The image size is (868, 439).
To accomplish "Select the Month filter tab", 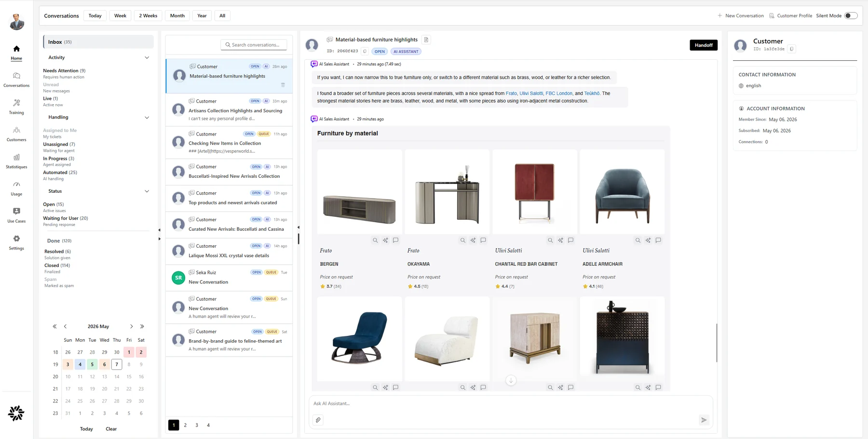I will [x=177, y=15].
